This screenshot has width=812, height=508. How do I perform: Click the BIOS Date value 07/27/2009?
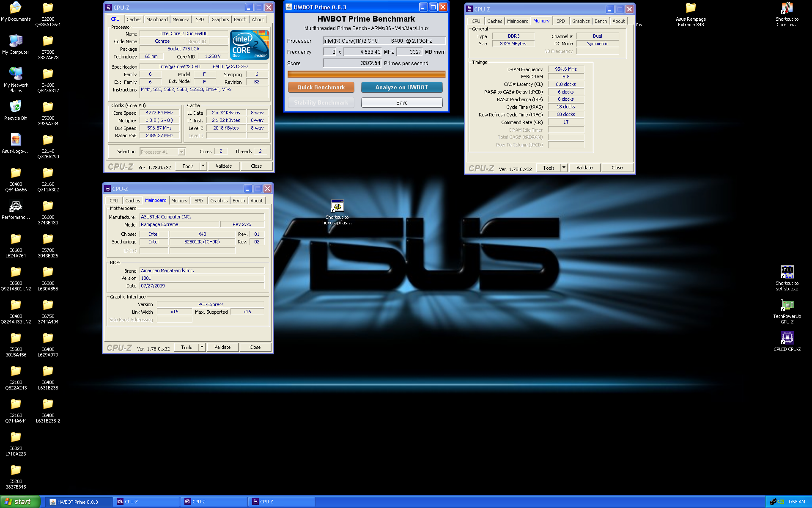pos(202,286)
